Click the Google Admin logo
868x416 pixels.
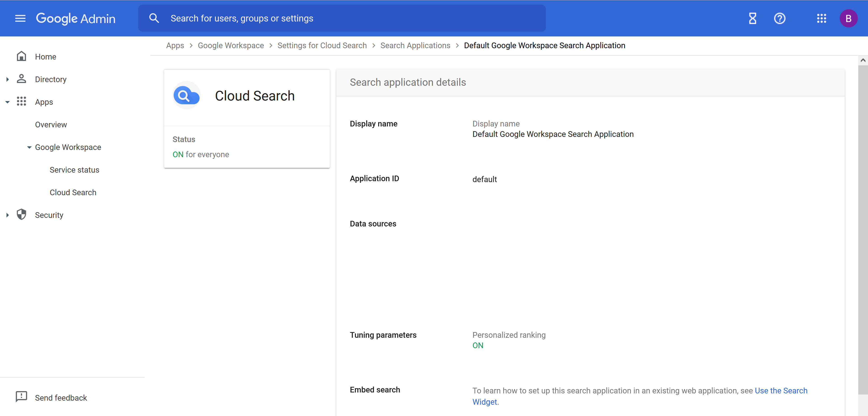(75, 18)
